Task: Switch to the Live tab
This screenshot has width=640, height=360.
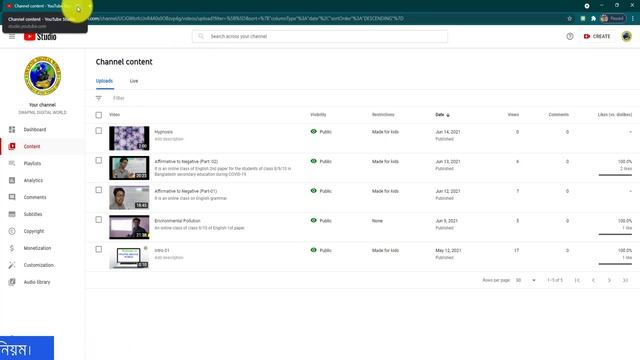Action: point(134,81)
